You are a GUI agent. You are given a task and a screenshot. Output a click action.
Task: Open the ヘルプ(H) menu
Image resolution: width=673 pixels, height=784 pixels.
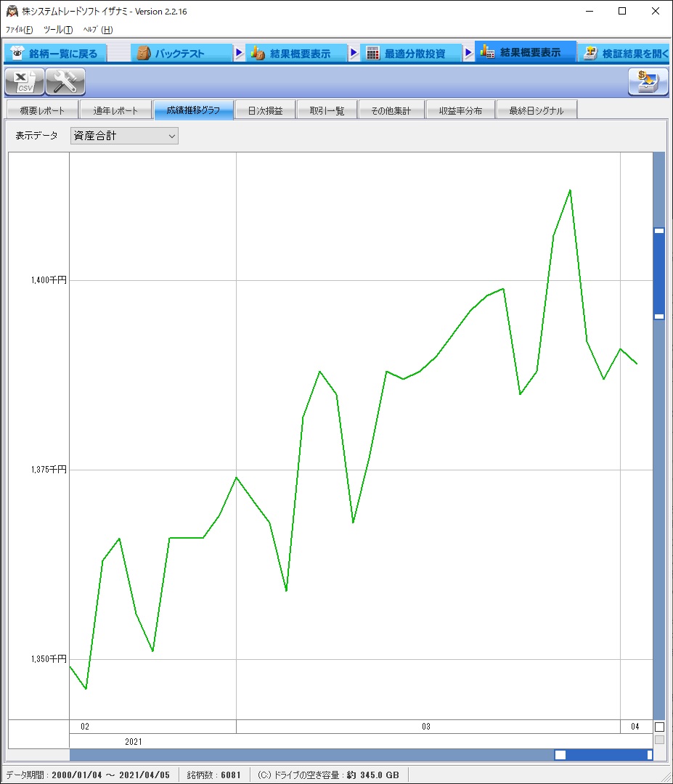point(98,30)
